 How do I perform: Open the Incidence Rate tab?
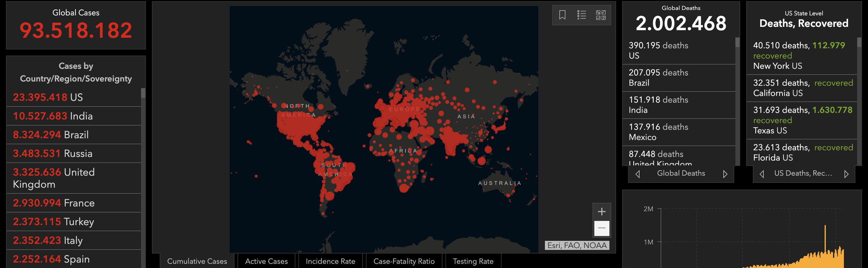(330, 261)
